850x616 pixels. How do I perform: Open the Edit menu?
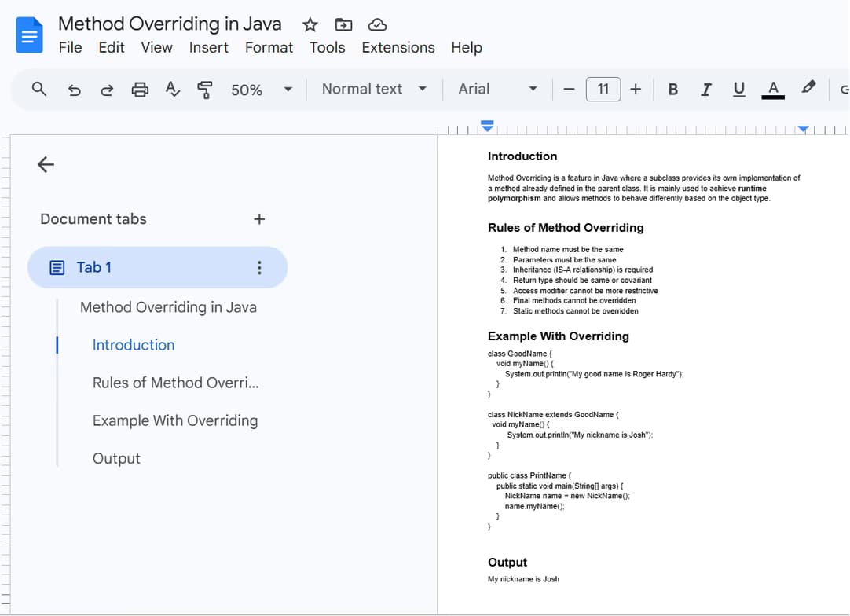pos(112,48)
